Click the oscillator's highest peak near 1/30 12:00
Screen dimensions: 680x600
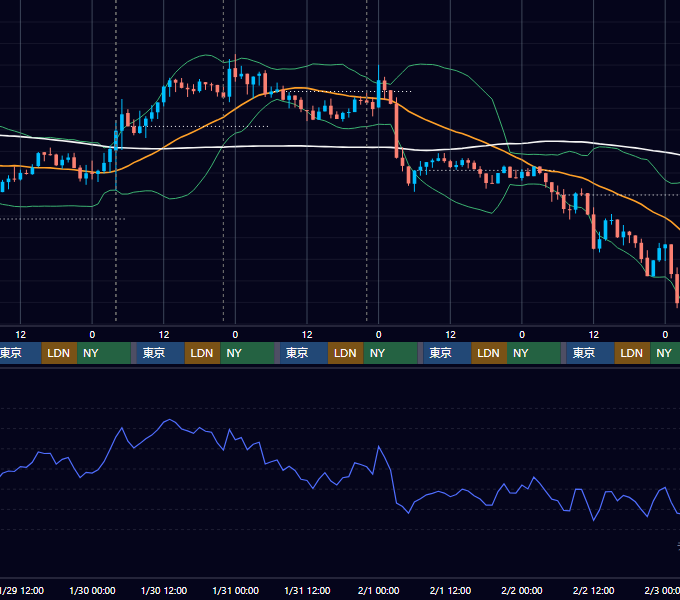[169, 420]
